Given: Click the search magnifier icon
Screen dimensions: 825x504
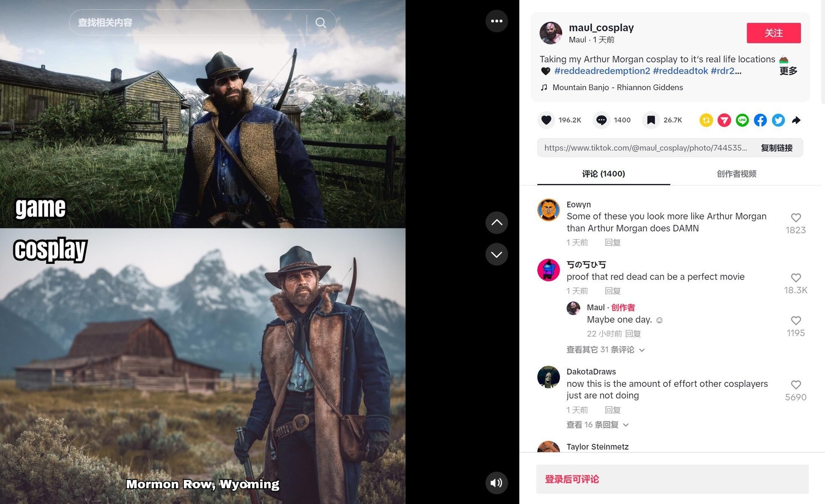Looking at the screenshot, I should pyautogui.click(x=321, y=22).
